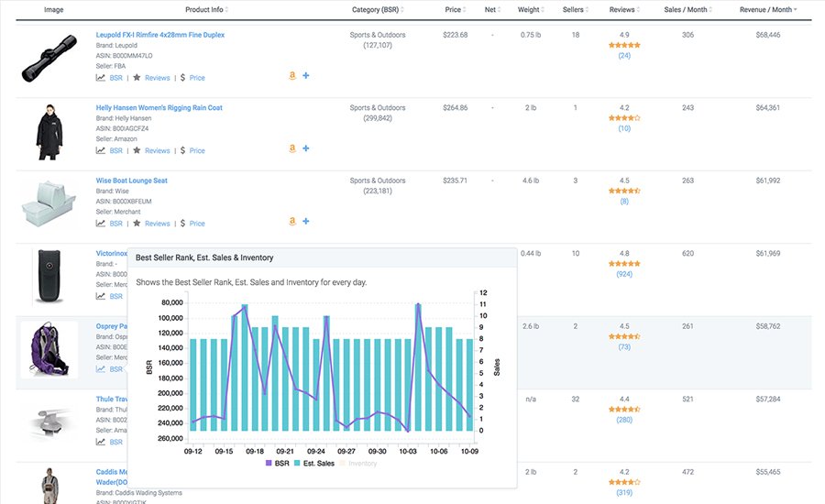The width and height of the screenshot is (825, 504).
Task: Select ASIN B000MM47LO text
Action: [x=124, y=55]
